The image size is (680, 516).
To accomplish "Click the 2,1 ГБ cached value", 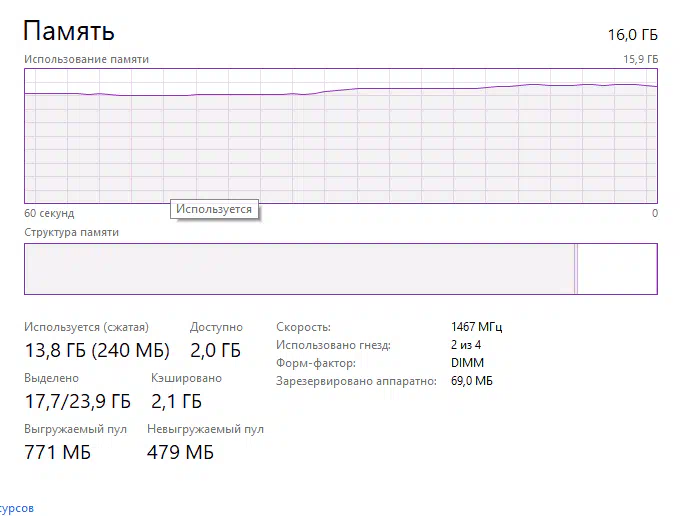I will coord(177,401).
